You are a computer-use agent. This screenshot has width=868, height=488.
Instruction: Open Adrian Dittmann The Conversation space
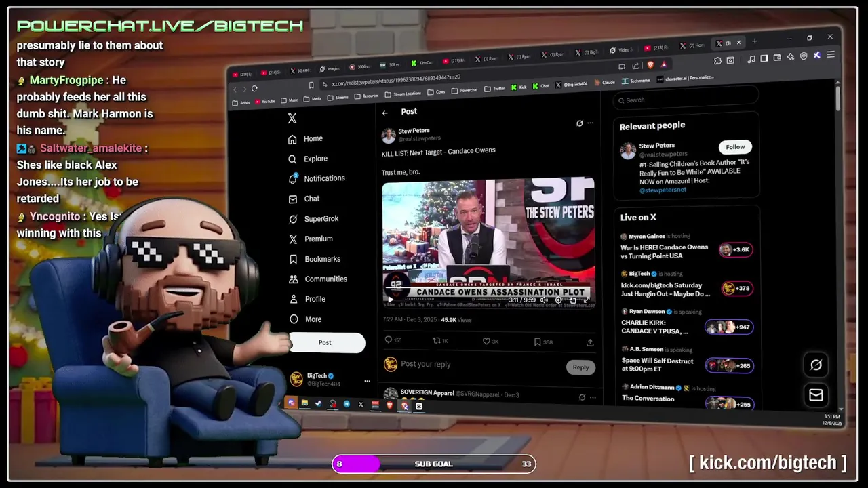pos(686,395)
